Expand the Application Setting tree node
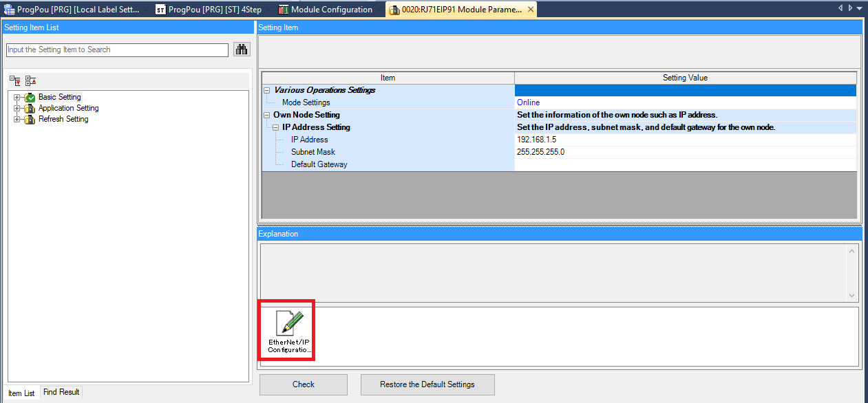The image size is (868, 403). [x=17, y=109]
